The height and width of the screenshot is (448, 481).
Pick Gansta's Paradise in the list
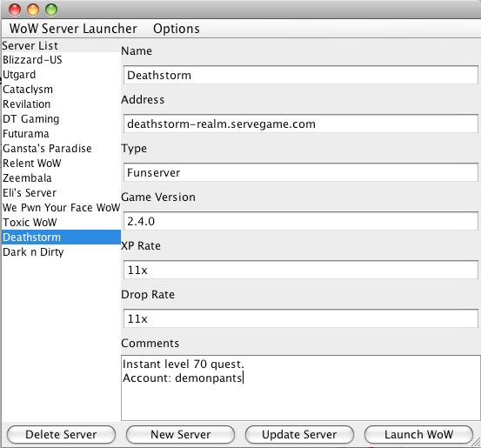point(61,149)
